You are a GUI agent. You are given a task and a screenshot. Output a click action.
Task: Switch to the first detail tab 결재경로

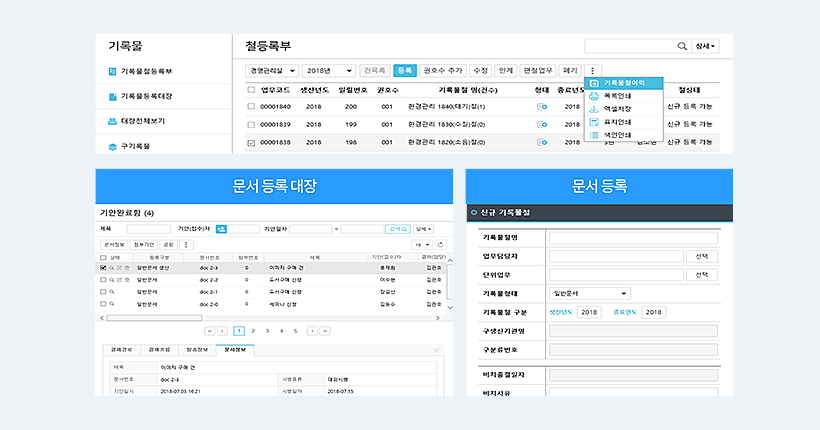[122, 350]
